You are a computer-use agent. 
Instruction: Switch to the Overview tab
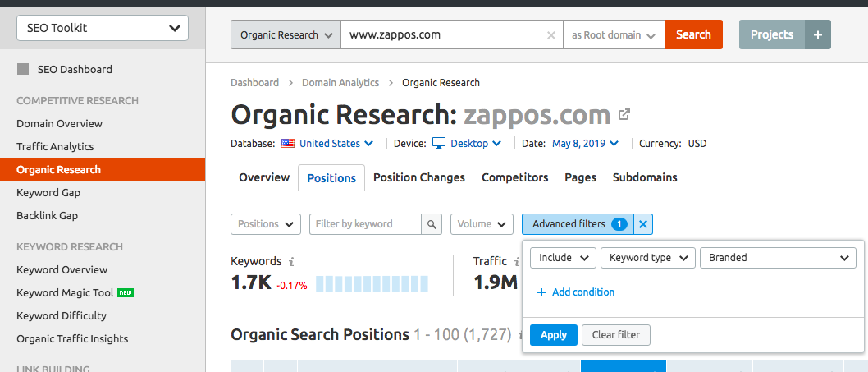point(264,177)
